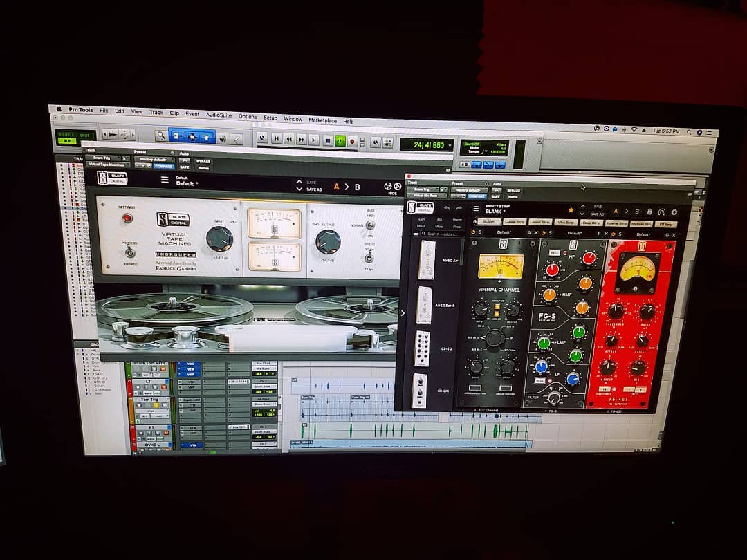This screenshot has width=747, height=560.
Task: Select the Zoomer magnifier tool
Action: click(x=161, y=136)
